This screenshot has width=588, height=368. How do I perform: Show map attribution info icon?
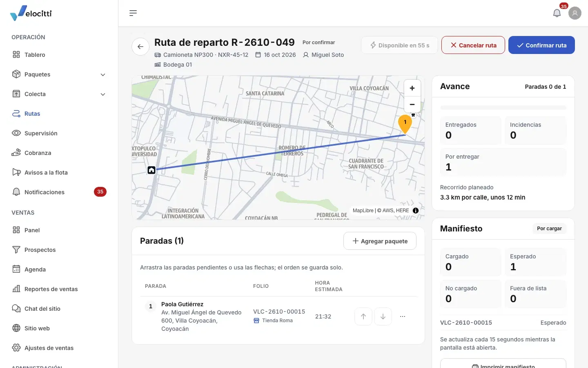pyautogui.click(x=416, y=211)
